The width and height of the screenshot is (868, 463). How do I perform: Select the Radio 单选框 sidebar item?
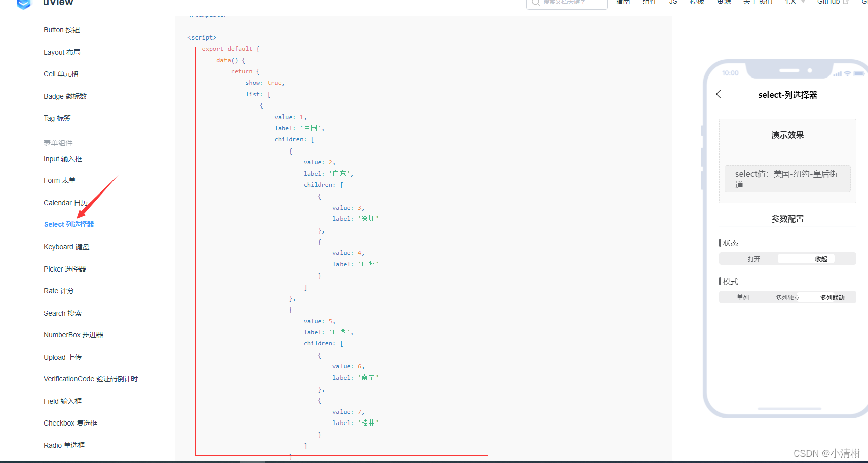tap(64, 445)
